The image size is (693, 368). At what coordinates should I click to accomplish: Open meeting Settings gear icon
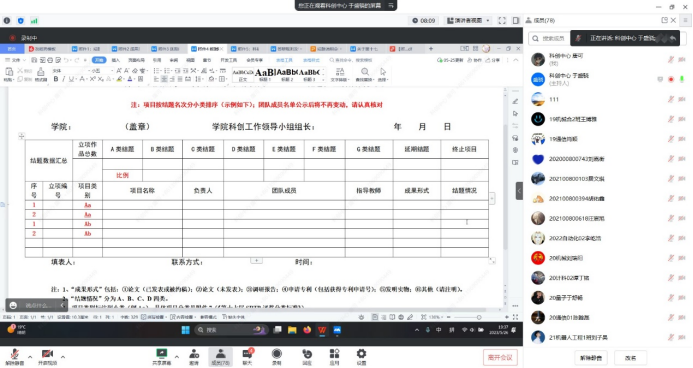pos(361,356)
